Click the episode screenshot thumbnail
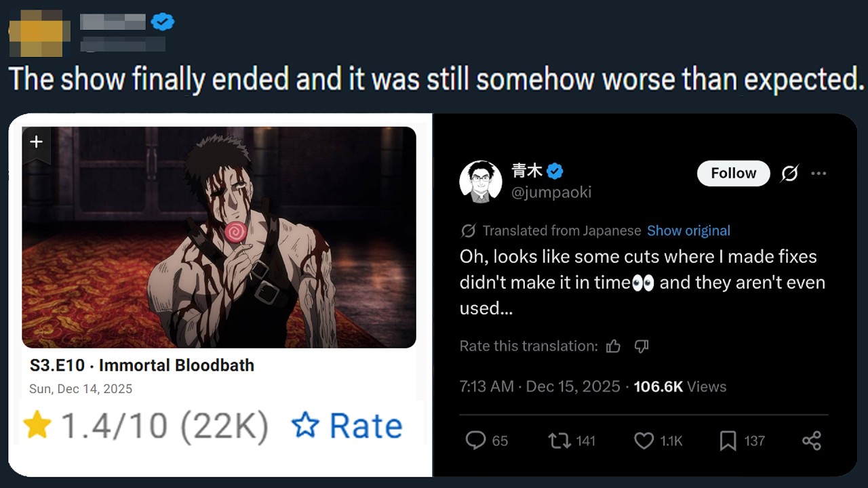The height and width of the screenshot is (488, 868). tap(219, 237)
